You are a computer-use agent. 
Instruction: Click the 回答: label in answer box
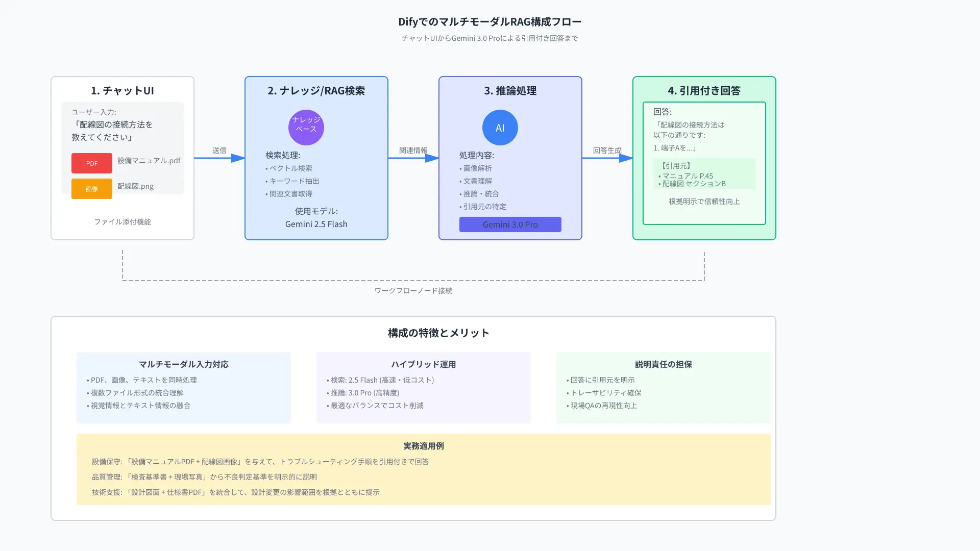pyautogui.click(x=663, y=112)
